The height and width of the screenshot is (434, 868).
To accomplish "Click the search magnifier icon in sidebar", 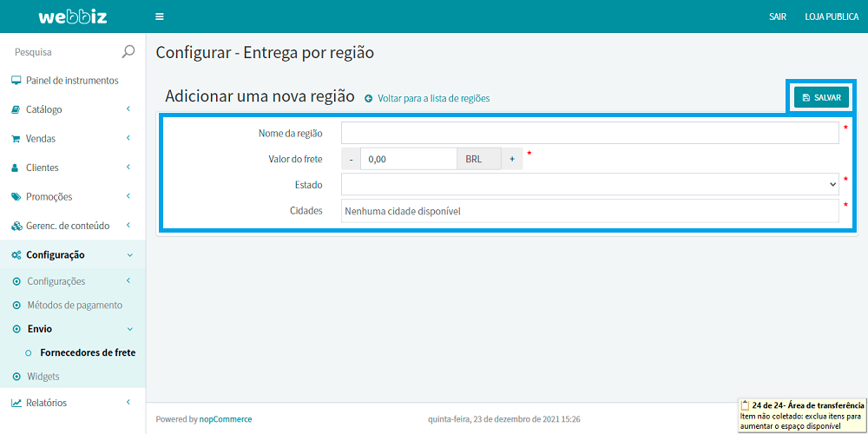I will tap(128, 52).
